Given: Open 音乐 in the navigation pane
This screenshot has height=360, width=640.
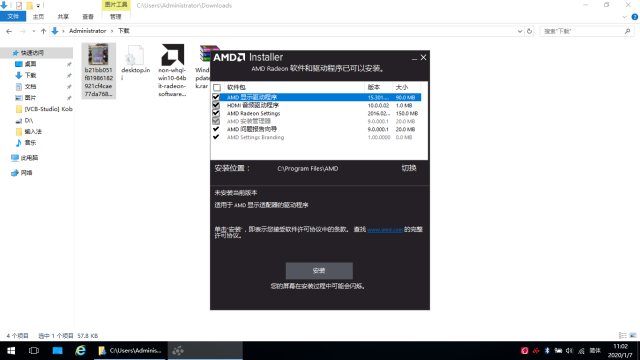Looking at the screenshot, I should (x=30, y=142).
